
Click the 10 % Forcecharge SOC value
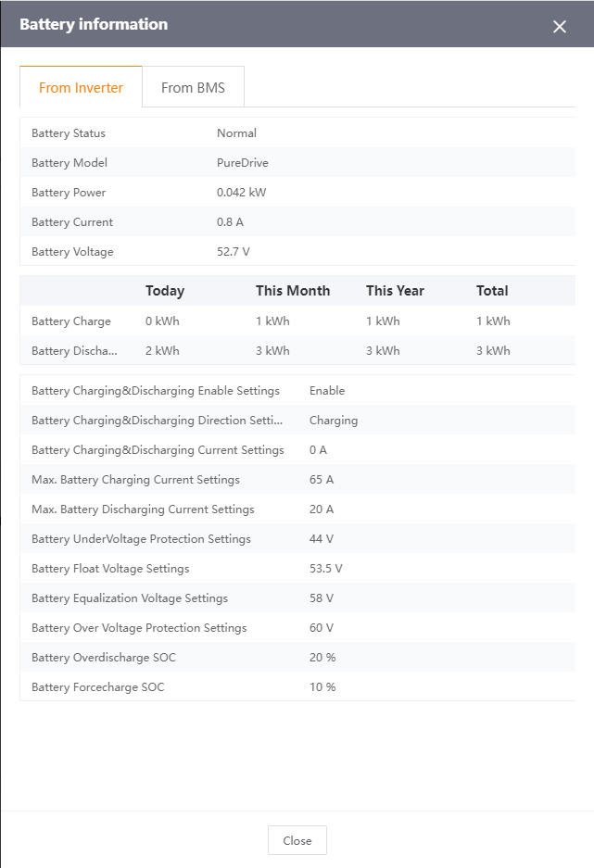click(322, 687)
